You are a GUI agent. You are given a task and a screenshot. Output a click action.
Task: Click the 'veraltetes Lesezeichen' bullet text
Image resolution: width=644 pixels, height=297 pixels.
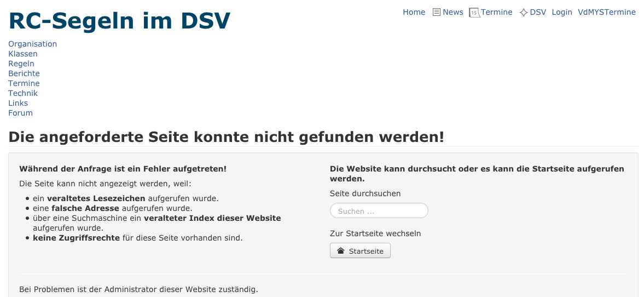coord(96,199)
